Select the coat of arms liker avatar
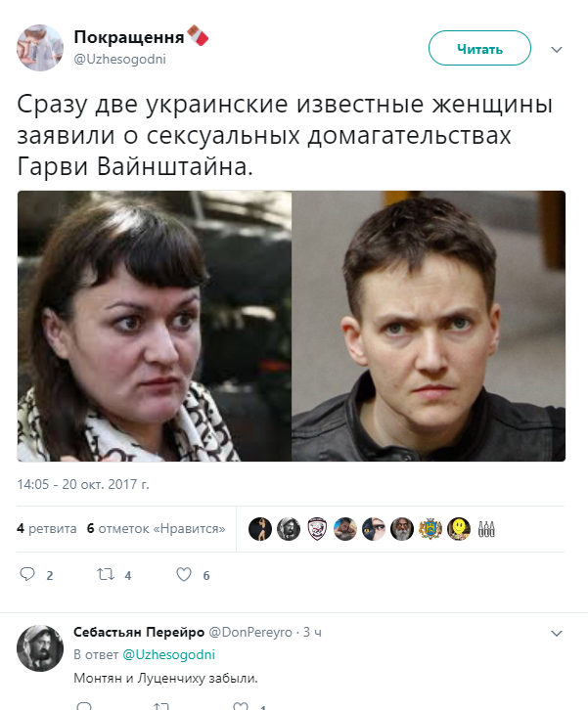 coord(430,528)
